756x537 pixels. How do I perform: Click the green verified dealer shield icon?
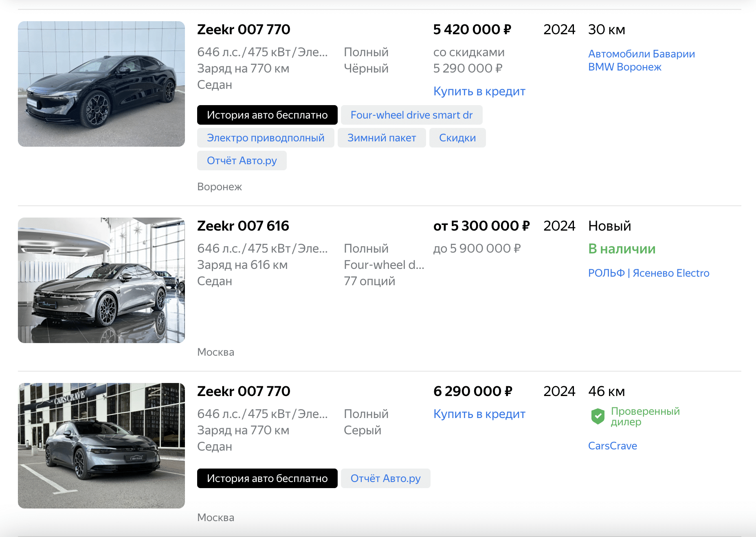[x=598, y=416]
